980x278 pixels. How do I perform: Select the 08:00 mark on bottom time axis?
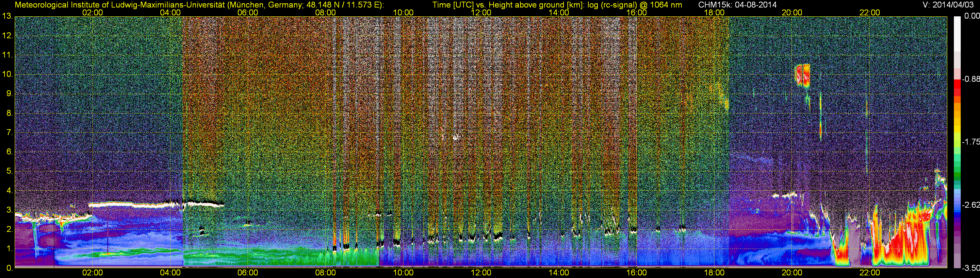click(326, 273)
